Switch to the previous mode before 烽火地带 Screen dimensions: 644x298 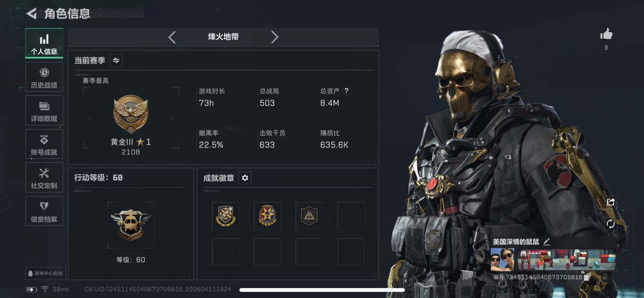point(172,37)
